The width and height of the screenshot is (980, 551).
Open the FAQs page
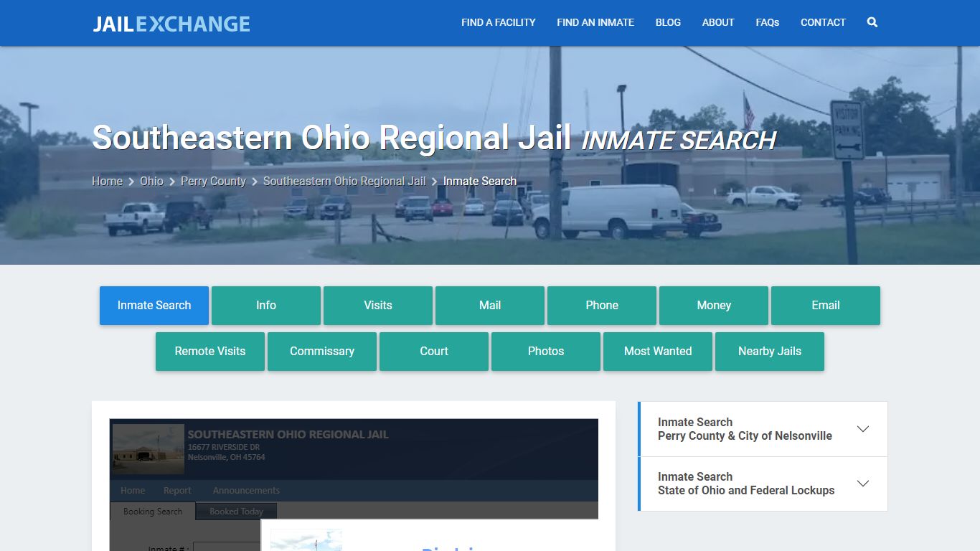[x=768, y=22]
